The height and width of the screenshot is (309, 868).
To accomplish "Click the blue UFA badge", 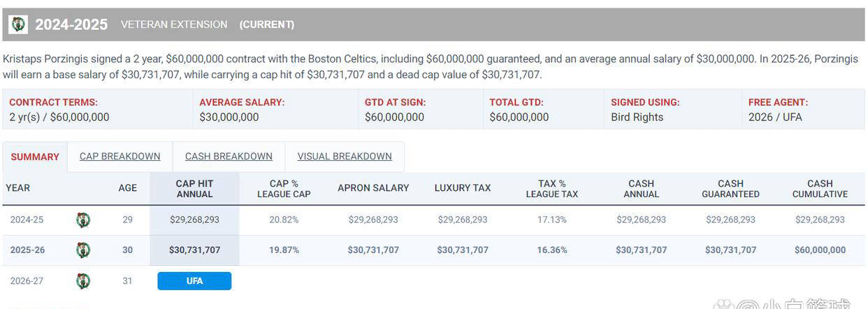I will 194,281.
